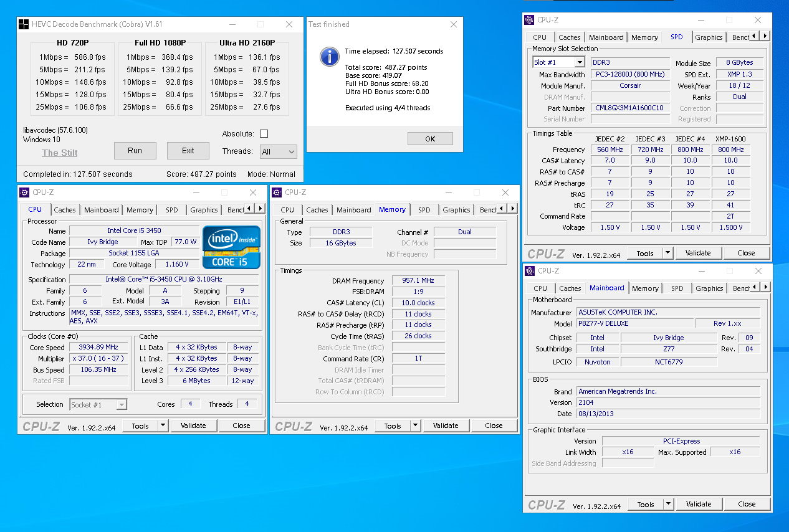Click Close in the Memory window
The width and height of the screenshot is (789, 532).
(494, 426)
